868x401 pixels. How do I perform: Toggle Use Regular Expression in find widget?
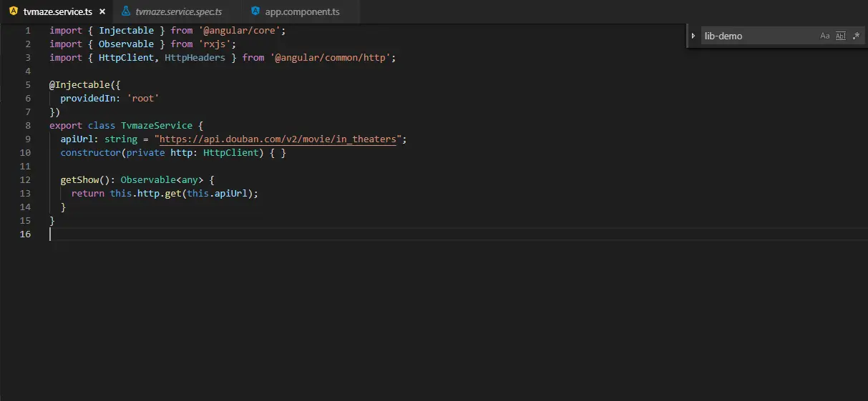coord(856,36)
